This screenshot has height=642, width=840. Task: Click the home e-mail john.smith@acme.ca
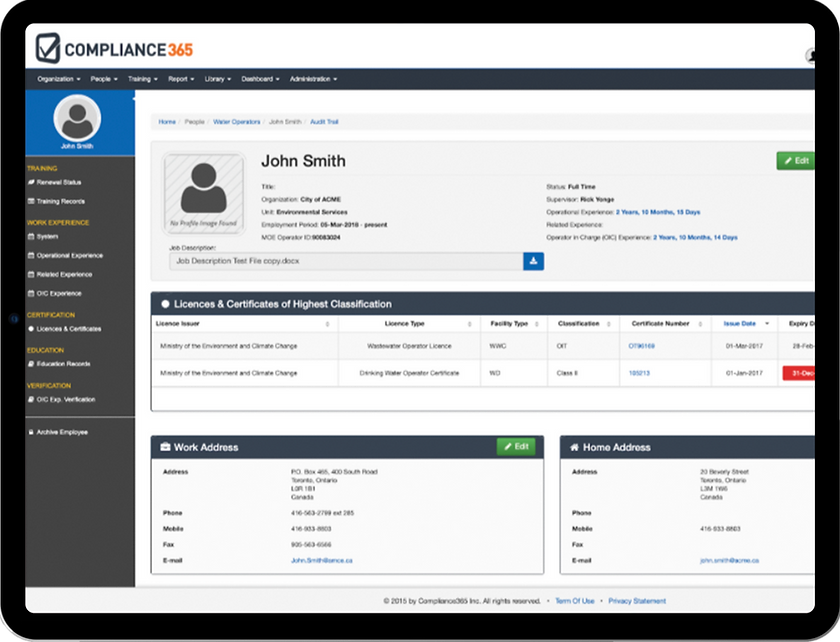[729, 561]
